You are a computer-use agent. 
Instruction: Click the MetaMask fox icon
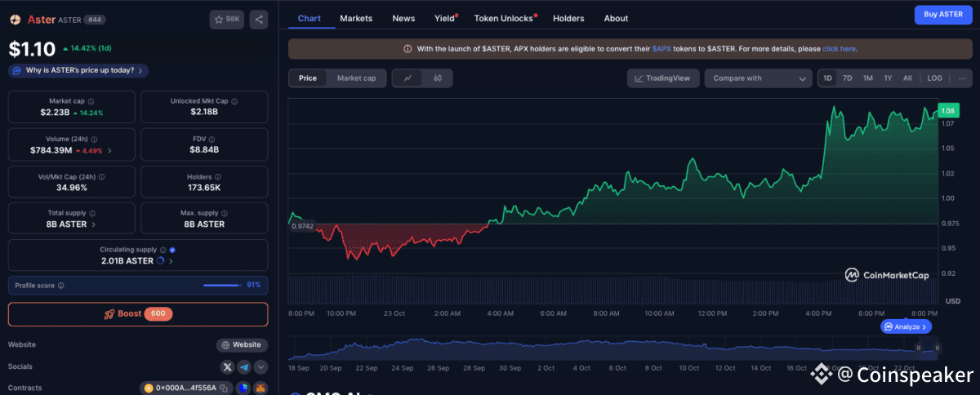(261, 388)
